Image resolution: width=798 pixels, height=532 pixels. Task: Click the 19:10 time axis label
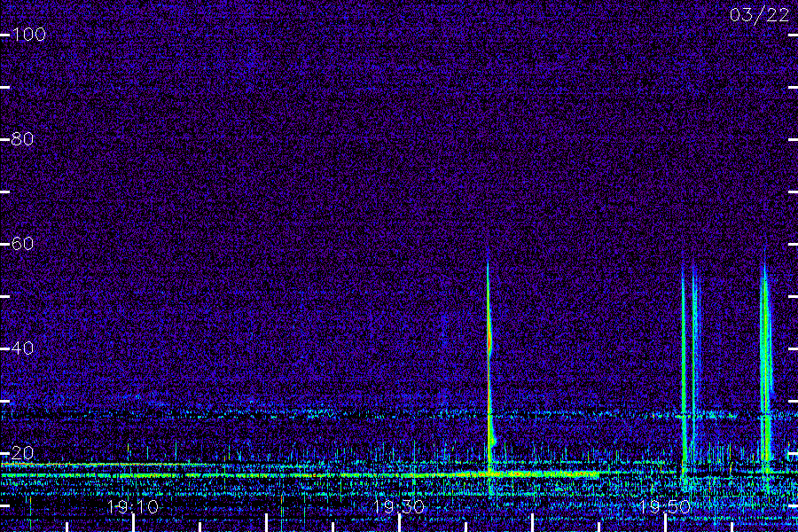[133, 507]
